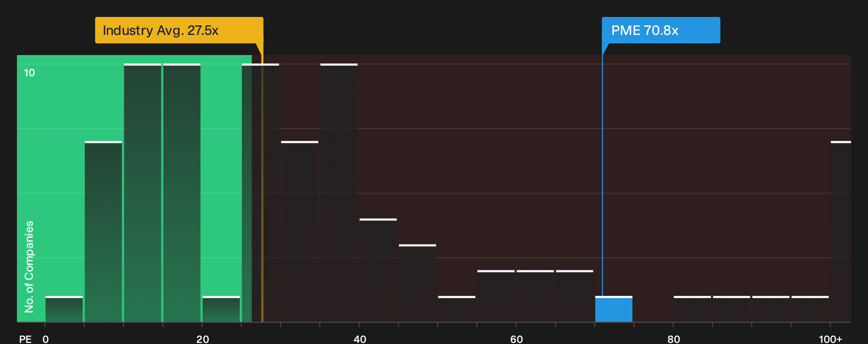
Task: Click the No. of Companies axis title
Action: point(29,267)
